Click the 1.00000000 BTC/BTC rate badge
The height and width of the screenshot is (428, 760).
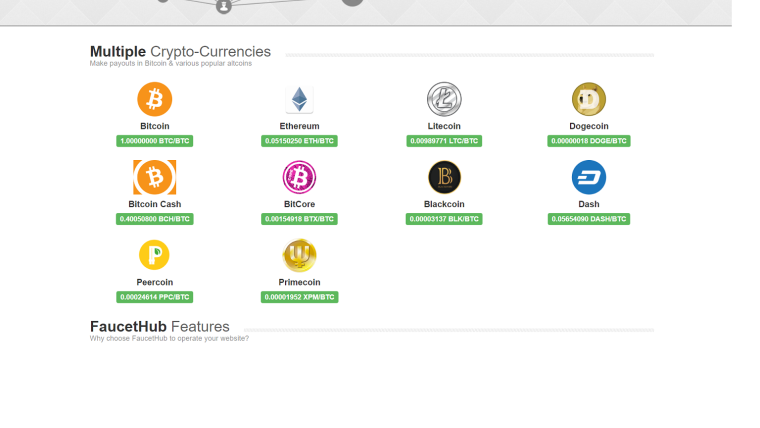pos(155,141)
